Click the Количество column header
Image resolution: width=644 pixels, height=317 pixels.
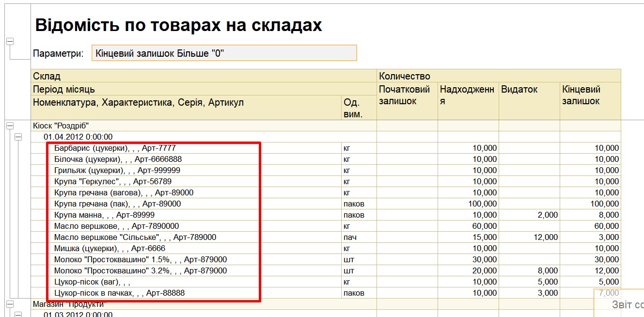pyautogui.click(x=499, y=76)
